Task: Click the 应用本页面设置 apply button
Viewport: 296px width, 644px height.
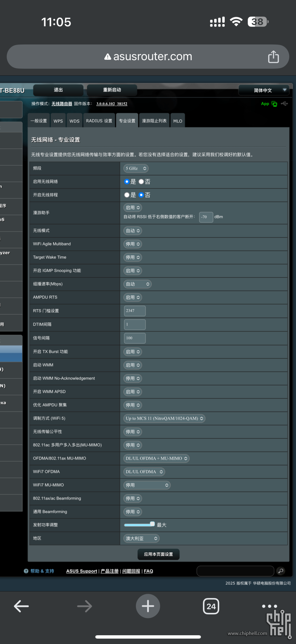Action: (159, 554)
